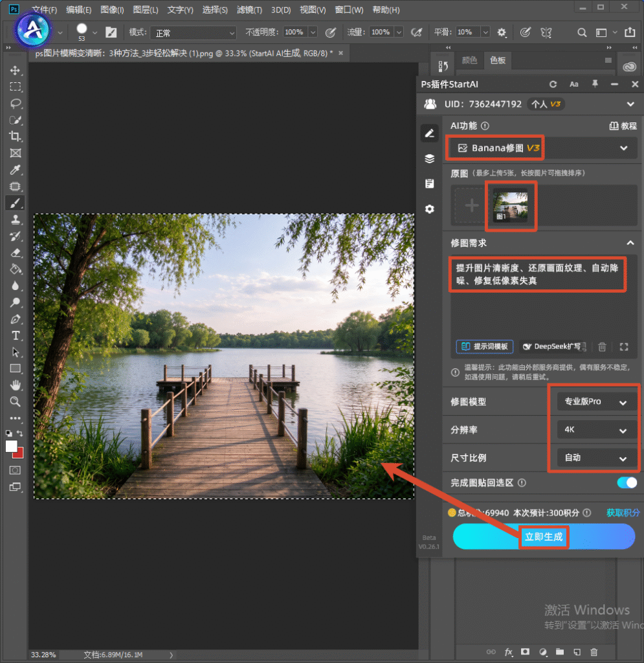Switch to the 色板 tab

497,60
